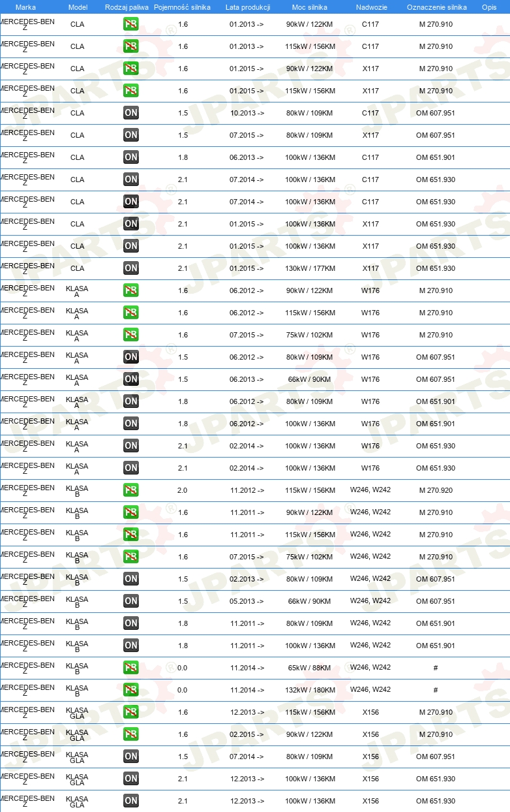Click diesel ON icon for Klasa B 1.8 100kW

130,646
